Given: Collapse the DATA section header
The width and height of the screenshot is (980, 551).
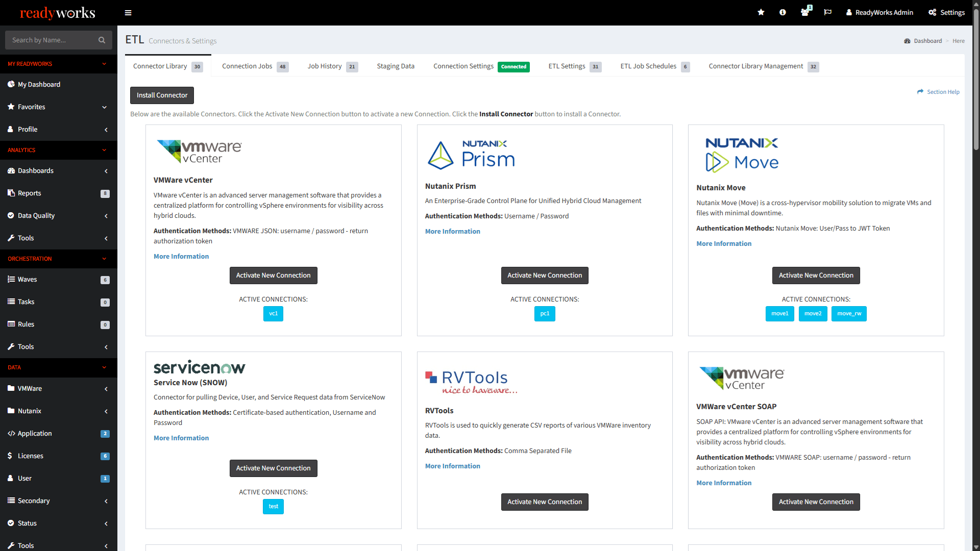Looking at the screenshot, I should (59, 367).
